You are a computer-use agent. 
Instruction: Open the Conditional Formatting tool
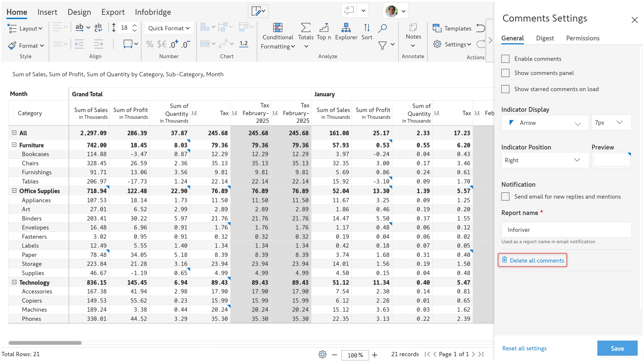click(x=277, y=28)
